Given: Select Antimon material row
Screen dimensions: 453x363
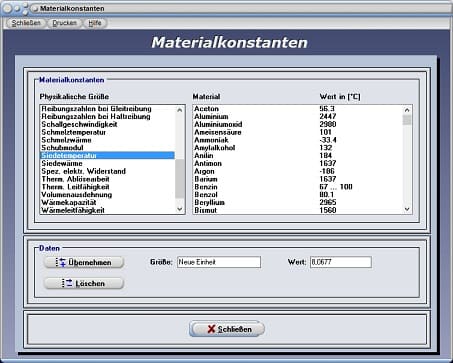Looking at the screenshot, I should click(298, 163).
